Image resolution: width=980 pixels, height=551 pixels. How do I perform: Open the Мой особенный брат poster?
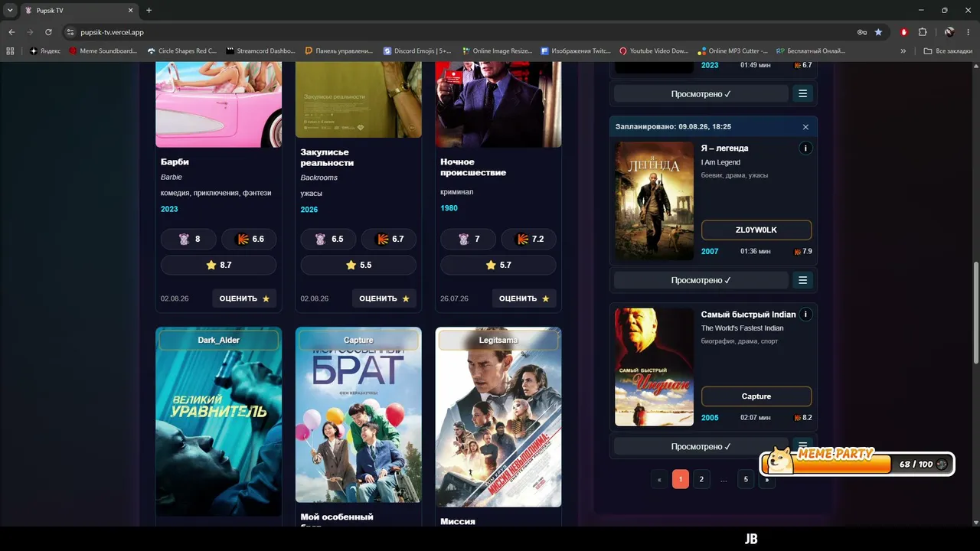(x=358, y=415)
